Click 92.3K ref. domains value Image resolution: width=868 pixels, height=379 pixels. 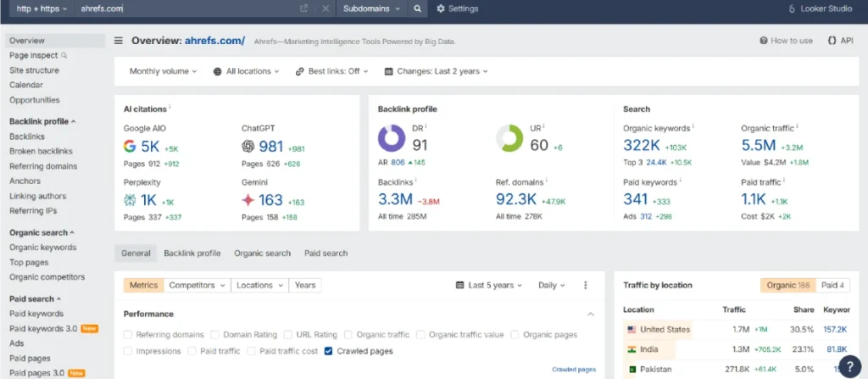point(516,199)
